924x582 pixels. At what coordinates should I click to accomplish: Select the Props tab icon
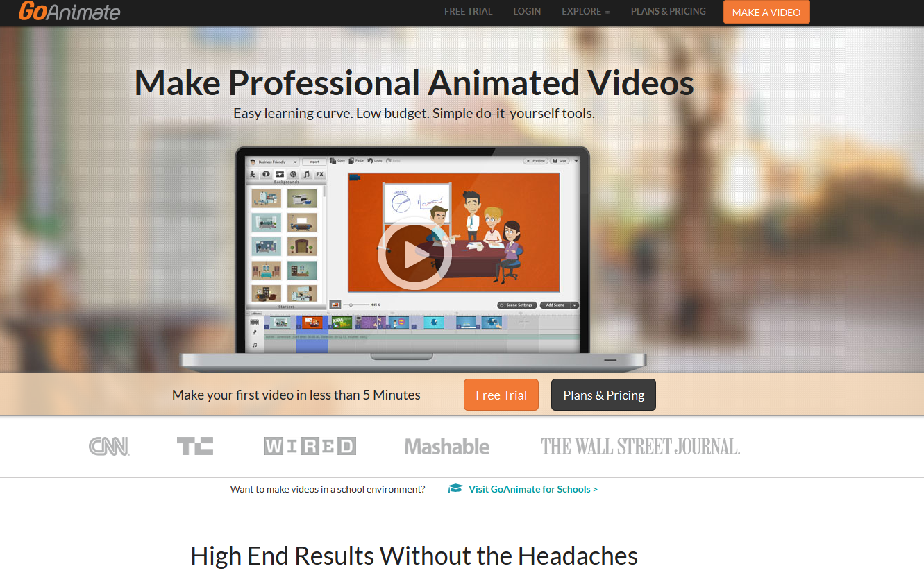click(293, 174)
